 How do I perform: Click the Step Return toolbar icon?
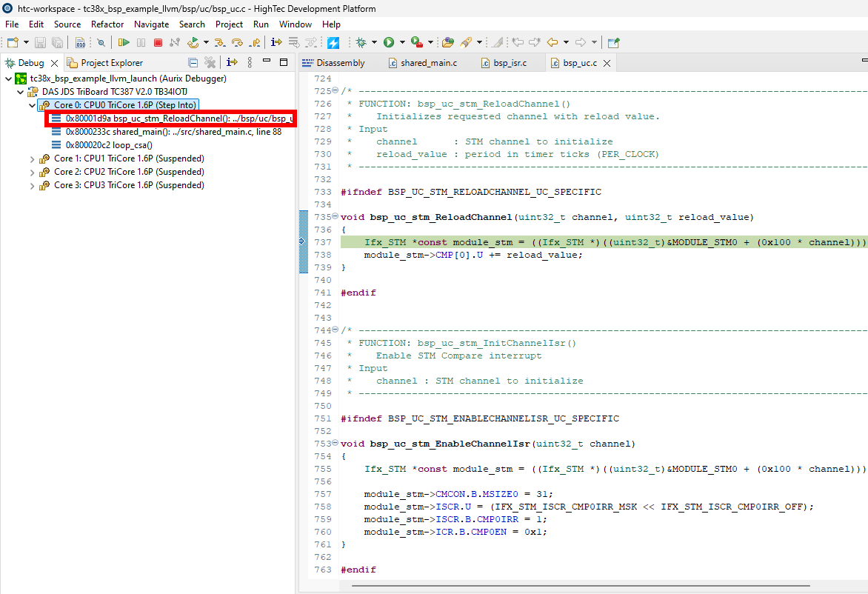pos(254,43)
